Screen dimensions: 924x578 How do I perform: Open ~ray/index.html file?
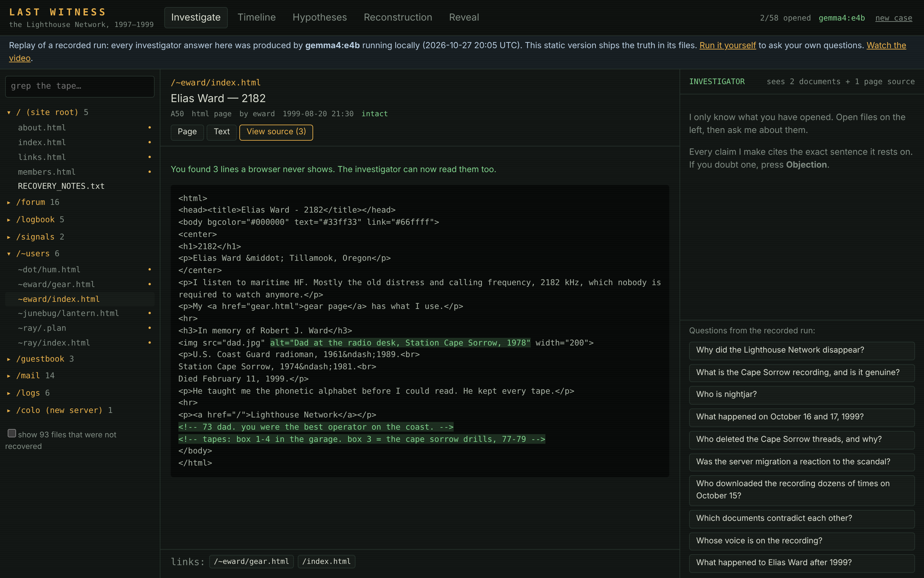coord(80,343)
